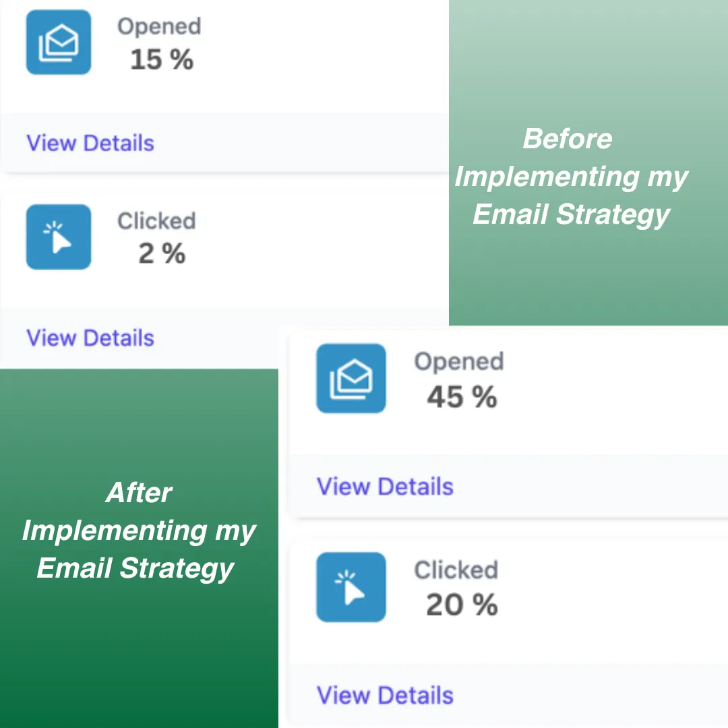Click the envelope icon beside 15 % Opened
Viewport: 728px width, 728px height.
point(59,42)
